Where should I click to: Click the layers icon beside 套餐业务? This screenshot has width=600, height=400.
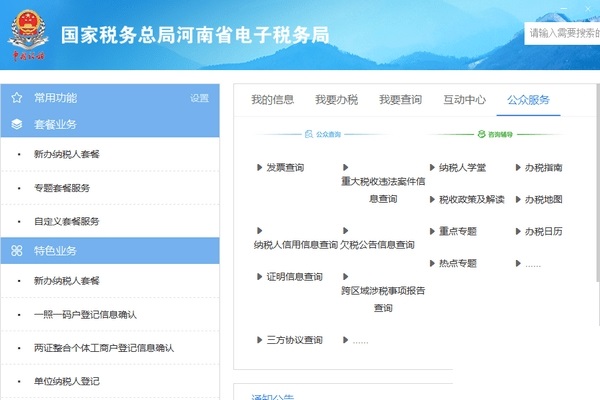(x=16, y=125)
